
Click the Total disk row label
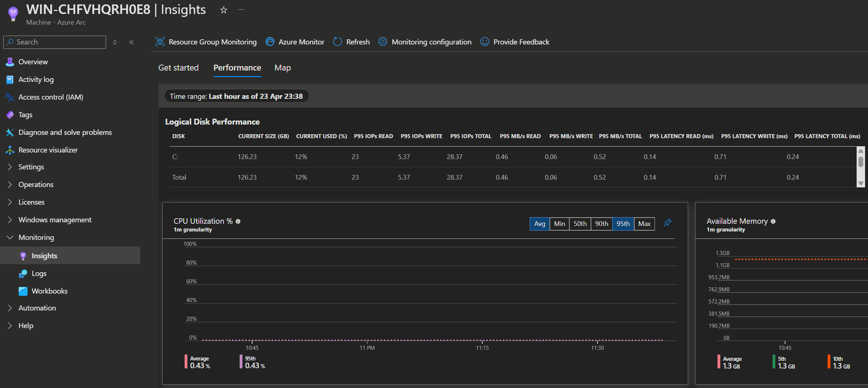pos(179,177)
